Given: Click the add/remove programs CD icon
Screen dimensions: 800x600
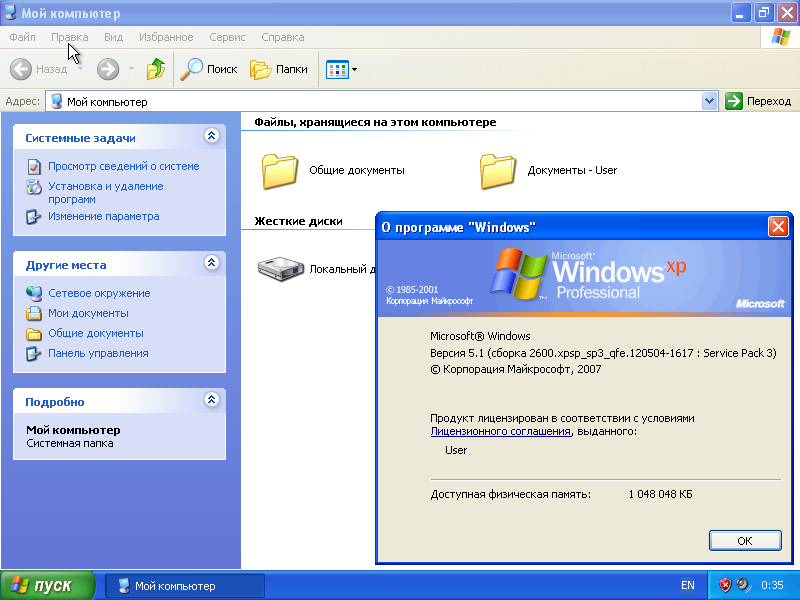Looking at the screenshot, I should [34, 187].
